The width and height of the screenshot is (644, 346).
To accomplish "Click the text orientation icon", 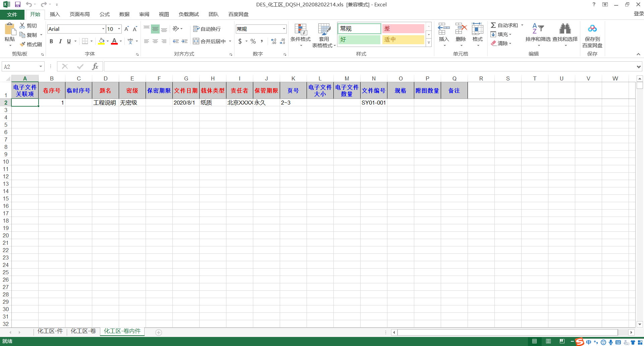I will click(x=176, y=29).
